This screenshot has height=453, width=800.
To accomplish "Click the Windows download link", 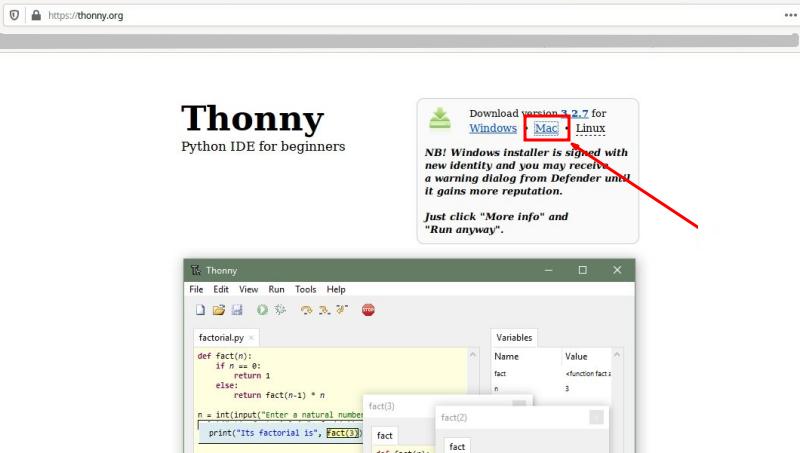I will pyautogui.click(x=493, y=129).
